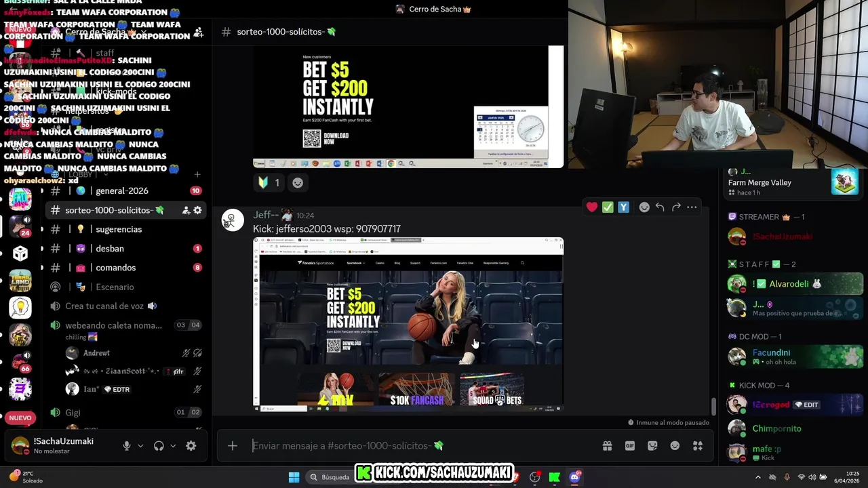868x488 pixels.
Task: Open the apps launcher icon in message bar
Action: [697, 445]
